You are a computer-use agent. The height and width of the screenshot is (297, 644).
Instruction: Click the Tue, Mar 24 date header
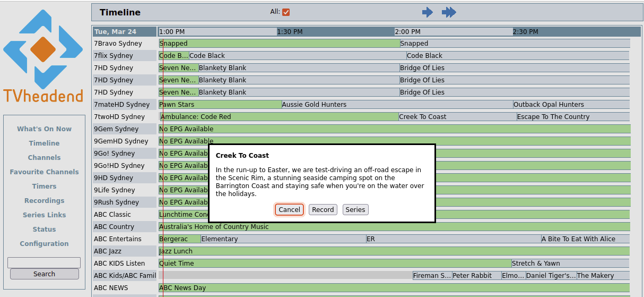[125, 31]
